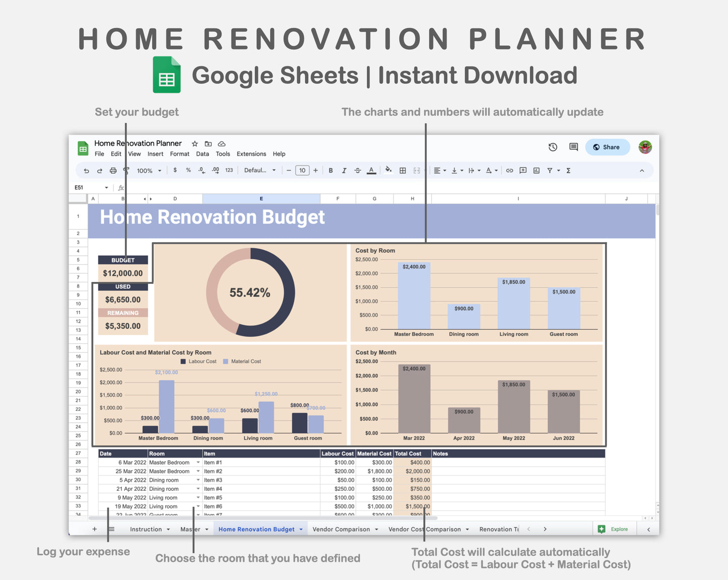Open the zoom level dropdown showing 100%

[x=148, y=170]
